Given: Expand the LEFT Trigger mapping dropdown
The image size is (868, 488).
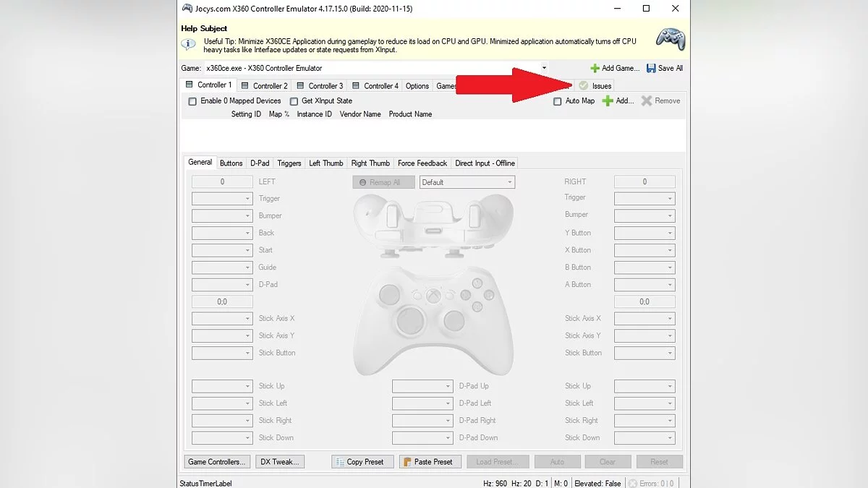Looking at the screenshot, I should coord(221,199).
